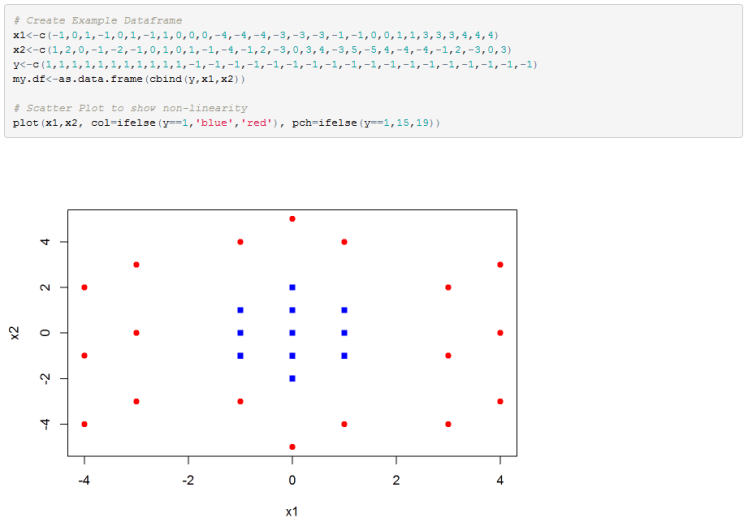The width and height of the screenshot is (748, 522).
Task: Click the 'x2' vertical axis title
Action: click(x=14, y=333)
